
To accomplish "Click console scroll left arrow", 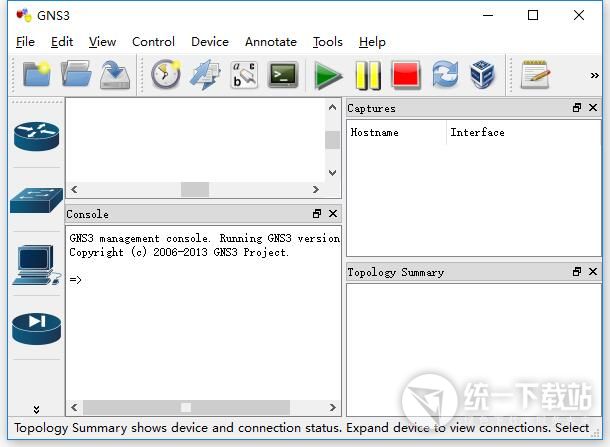I will (x=74, y=407).
